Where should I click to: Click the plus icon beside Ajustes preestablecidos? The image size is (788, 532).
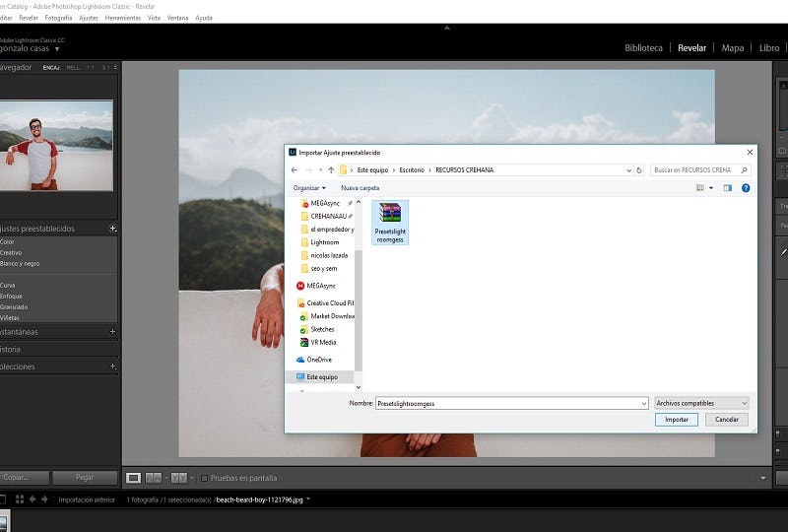click(112, 229)
